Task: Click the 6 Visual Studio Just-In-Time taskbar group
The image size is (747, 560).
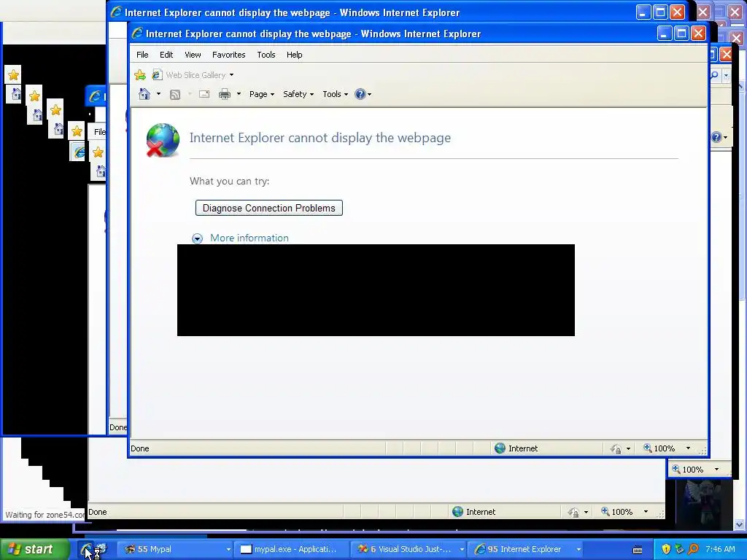Action: (410, 549)
